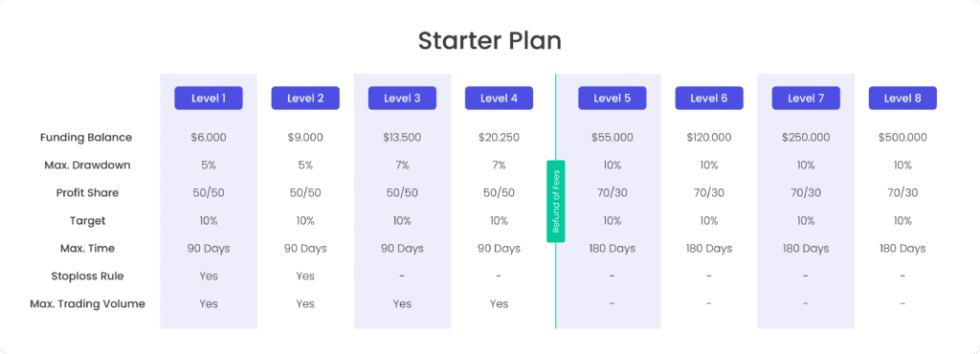Select the Level 5 button
980x354 pixels.
click(612, 98)
